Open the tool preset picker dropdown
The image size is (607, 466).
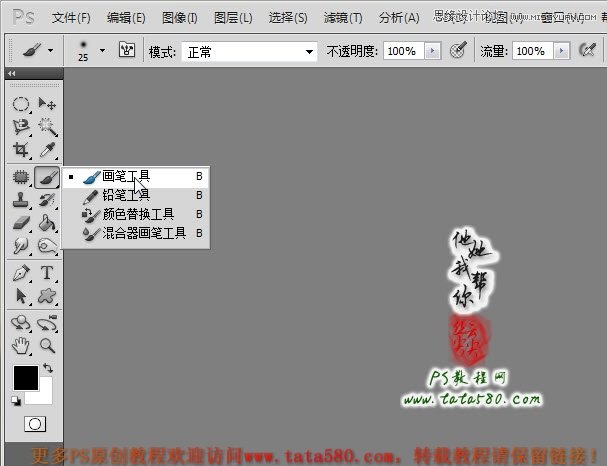click(51, 50)
